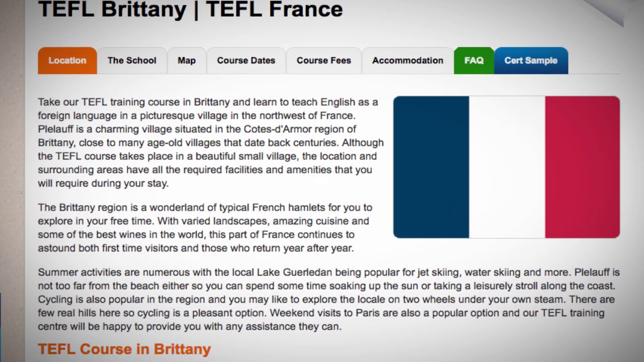Click the paragraph starting 'Take our TEFL training'
644x362 pixels.
pyautogui.click(x=211, y=143)
